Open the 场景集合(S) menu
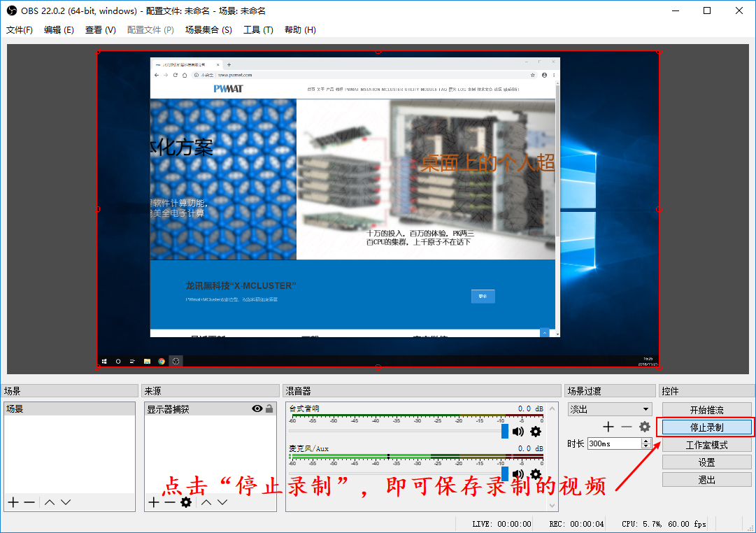Screen dimensions: 756x533 [x=208, y=30]
